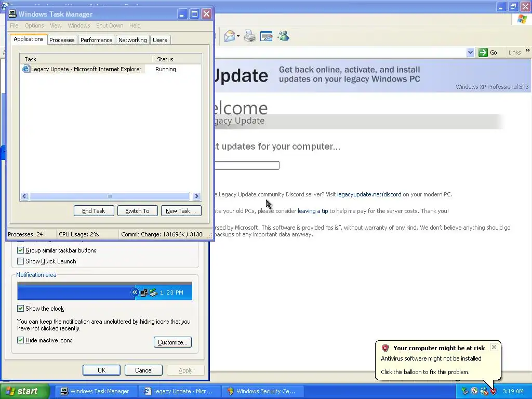532x399 pixels.
Task: Open the File menu in Task Manager
Action: click(x=14, y=25)
